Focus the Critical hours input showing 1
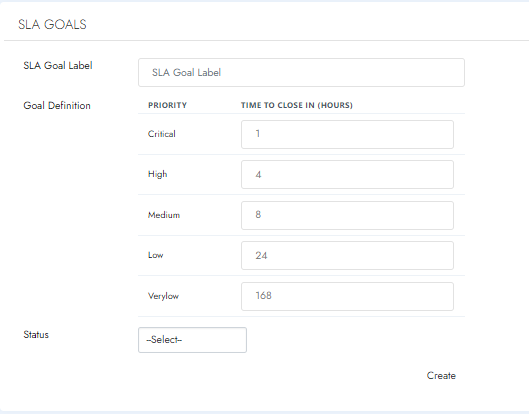This screenshot has height=414, width=529. tap(347, 134)
